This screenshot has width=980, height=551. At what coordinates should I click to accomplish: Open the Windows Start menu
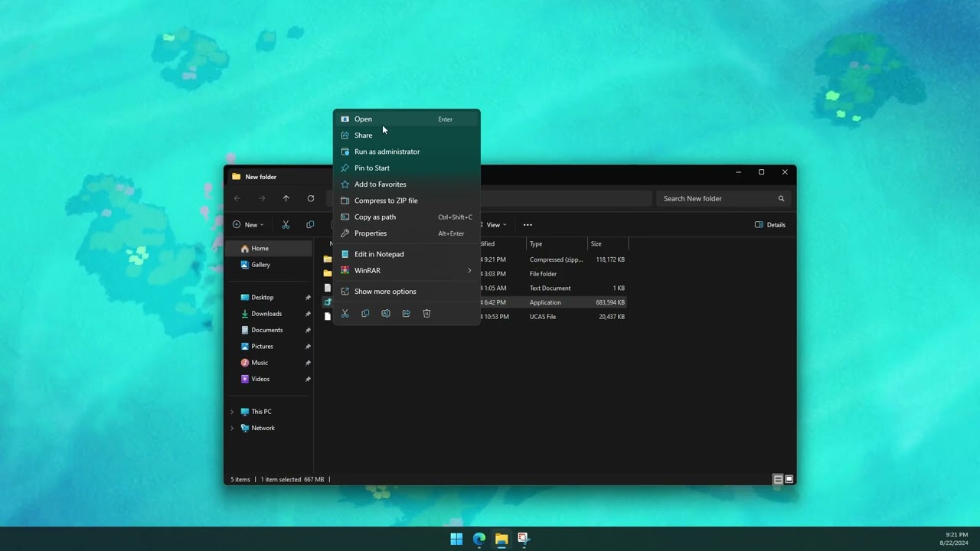click(x=456, y=539)
